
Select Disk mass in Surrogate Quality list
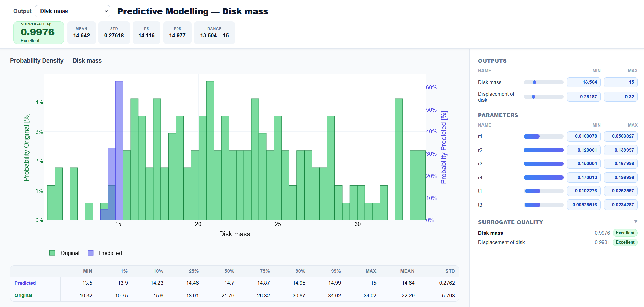pos(490,233)
